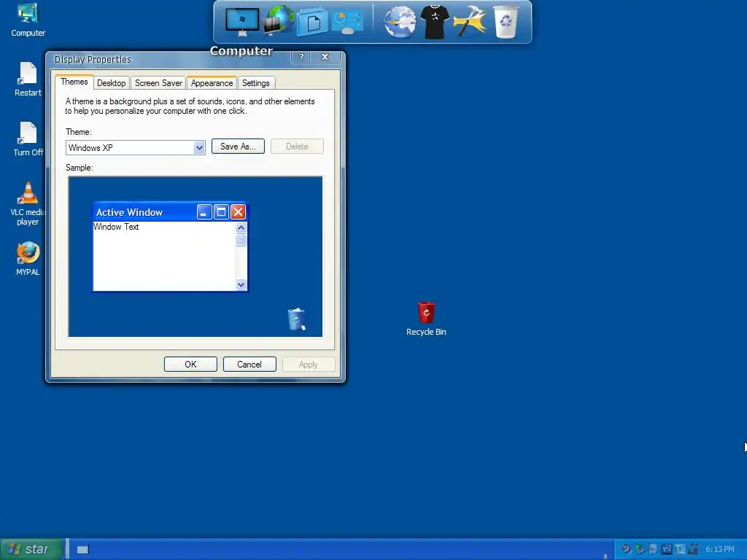Click the Delete button

tap(297, 147)
